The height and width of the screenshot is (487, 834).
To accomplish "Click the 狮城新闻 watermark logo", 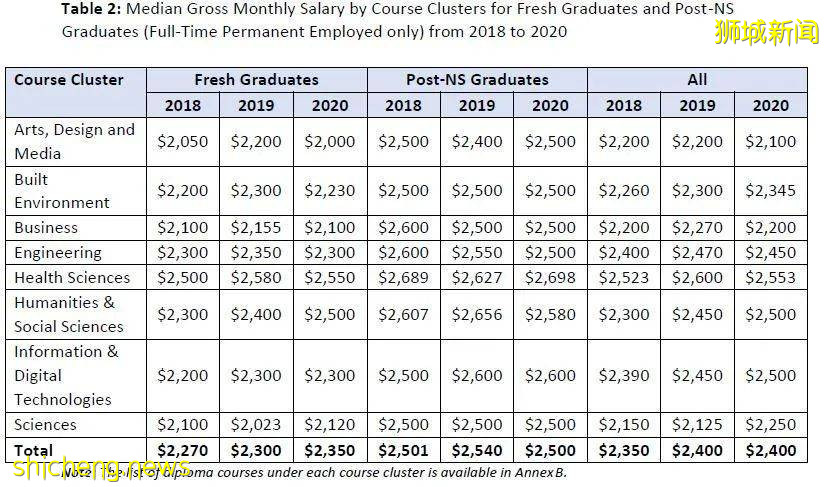I will (x=766, y=32).
